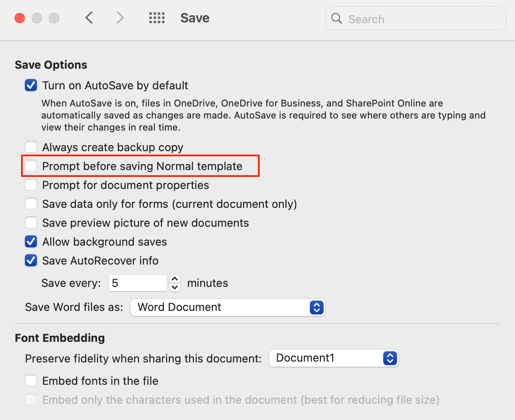Click in the Search preferences field
This screenshot has width=515, height=420.
[x=415, y=18]
